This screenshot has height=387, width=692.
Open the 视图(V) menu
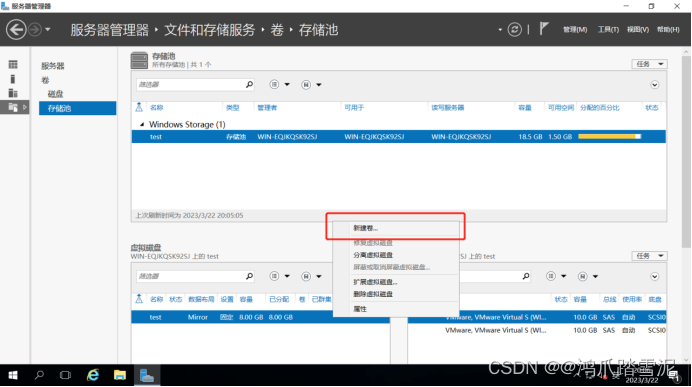pyautogui.click(x=638, y=30)
